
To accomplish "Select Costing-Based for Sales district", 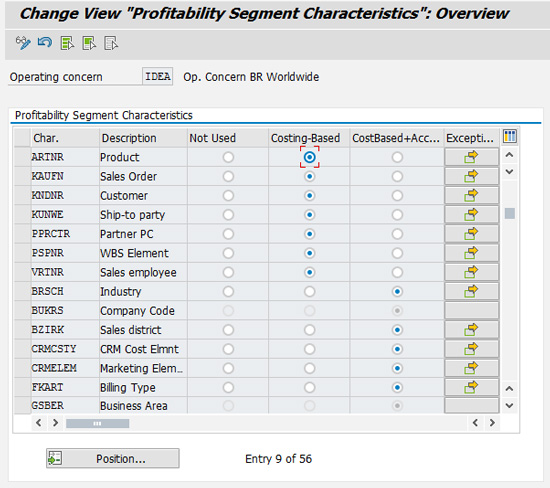I will pyautogui.click(x=309, y=329).
